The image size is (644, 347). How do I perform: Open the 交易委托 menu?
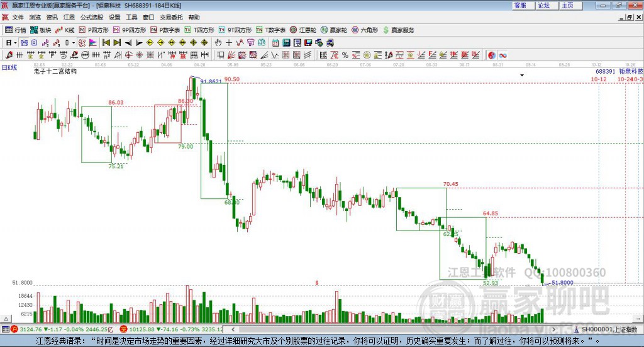click(171, 17)
